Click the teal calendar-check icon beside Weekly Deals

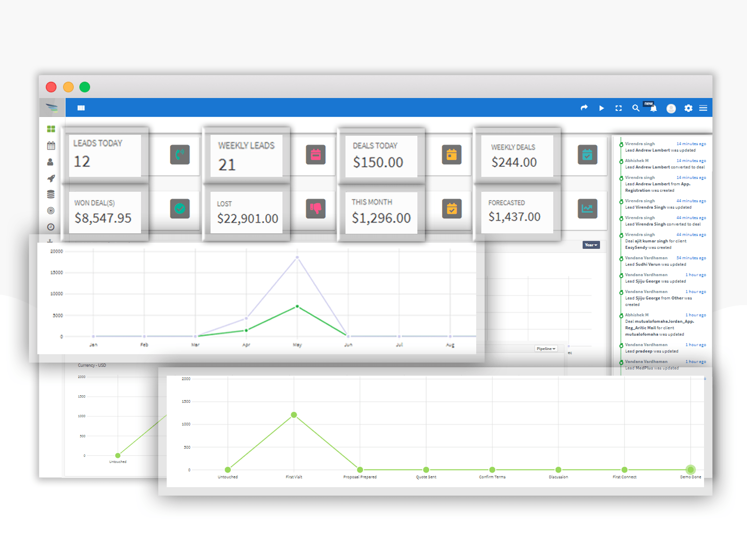(x=587, y=154)
